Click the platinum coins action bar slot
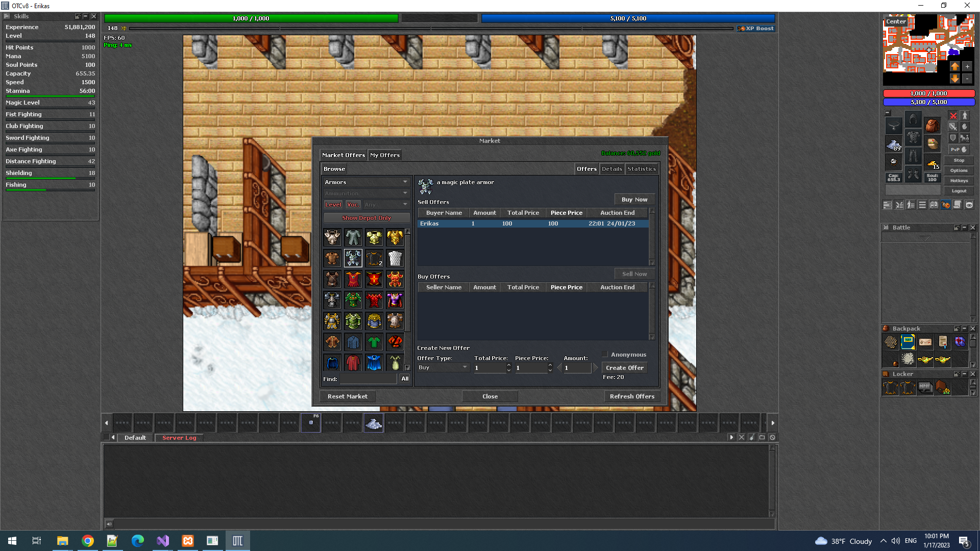This screenshot has width=980, height=551. click(x=374, y=423)
